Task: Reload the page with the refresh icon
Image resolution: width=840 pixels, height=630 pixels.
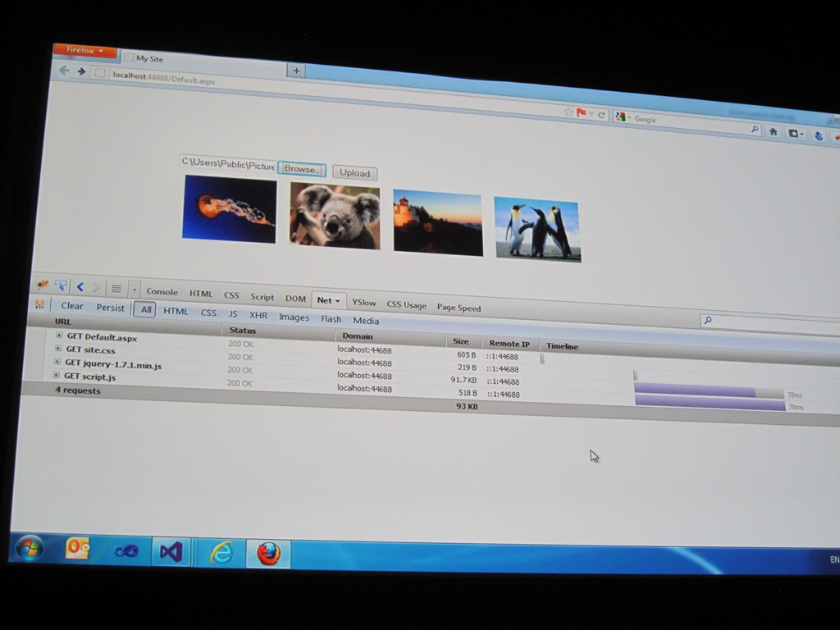Action: point(601,115)
